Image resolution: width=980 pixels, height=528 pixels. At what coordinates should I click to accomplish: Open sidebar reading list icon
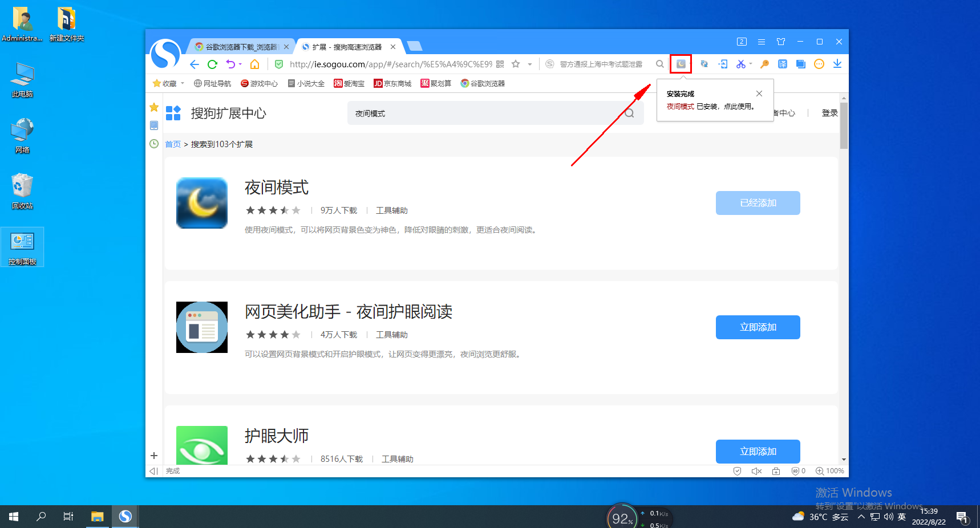click(x=154, y=125)
